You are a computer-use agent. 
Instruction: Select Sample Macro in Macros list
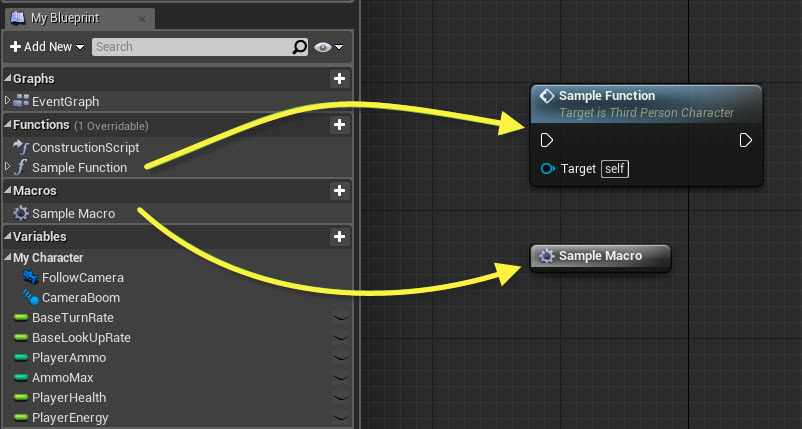pyautogui.click(x=73, y=214)
